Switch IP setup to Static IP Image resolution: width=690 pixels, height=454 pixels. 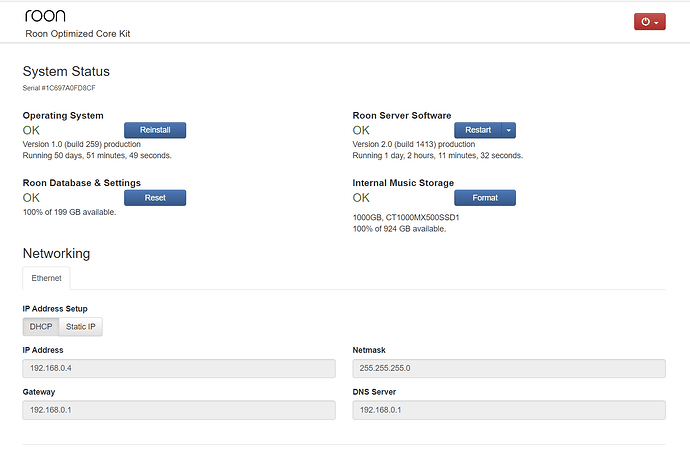click(x=81, y=327)
